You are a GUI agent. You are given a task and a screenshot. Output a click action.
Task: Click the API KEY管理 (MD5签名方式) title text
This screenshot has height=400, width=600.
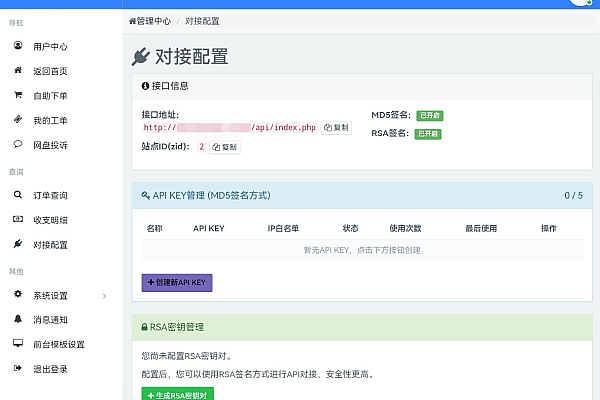coord(212,196)
